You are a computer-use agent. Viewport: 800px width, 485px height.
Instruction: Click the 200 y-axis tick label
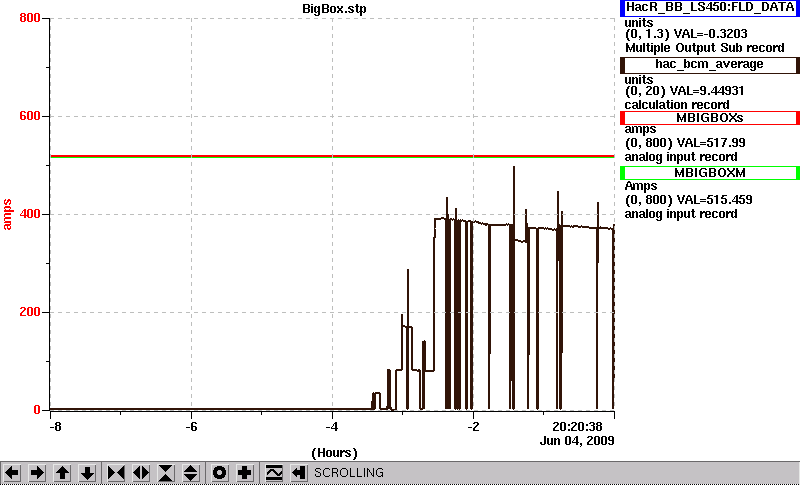pos(30,312)
